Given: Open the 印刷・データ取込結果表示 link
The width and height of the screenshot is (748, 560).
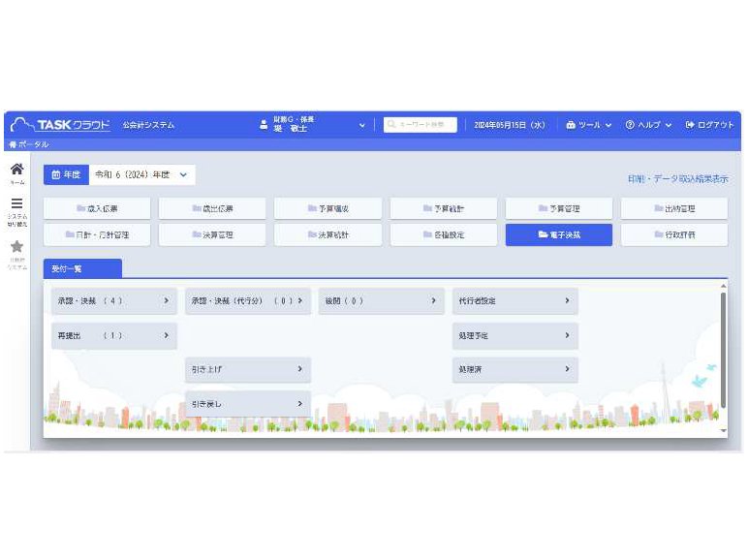Looking at the screenshot, I should 678,179.
